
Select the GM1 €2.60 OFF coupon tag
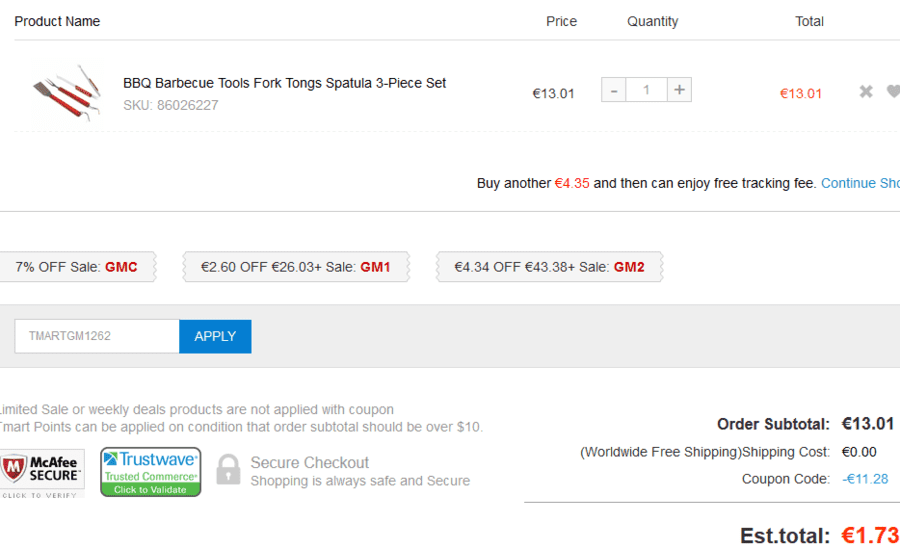coord(296,267)
